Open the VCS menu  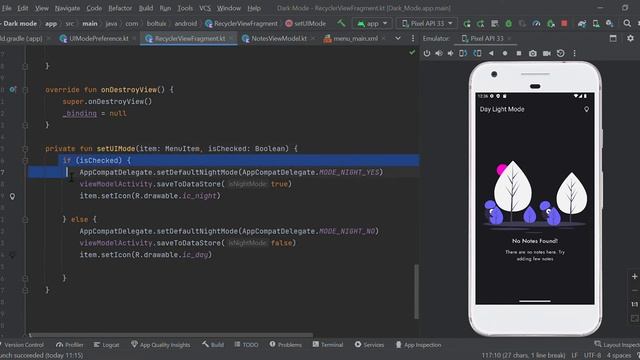[205, 8]
